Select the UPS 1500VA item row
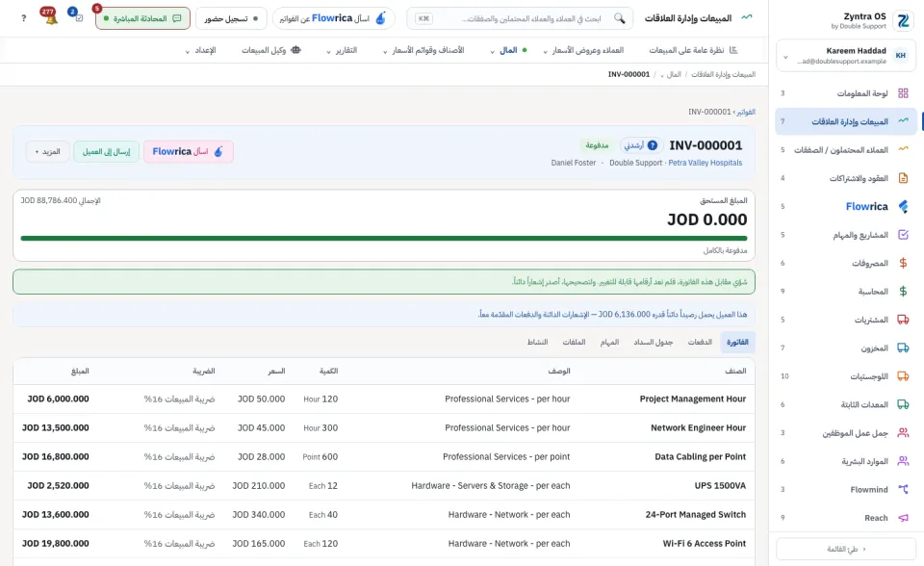 pos(384,486)
